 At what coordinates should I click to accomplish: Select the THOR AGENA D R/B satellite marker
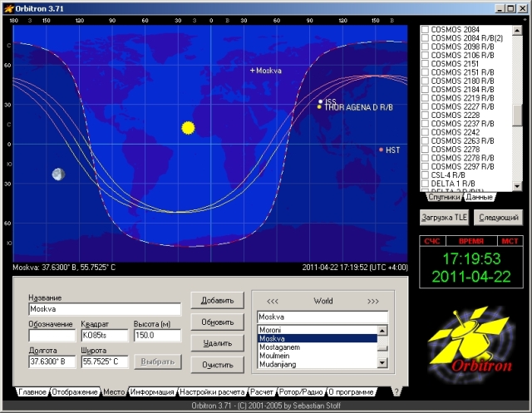[x=319, y=107]
